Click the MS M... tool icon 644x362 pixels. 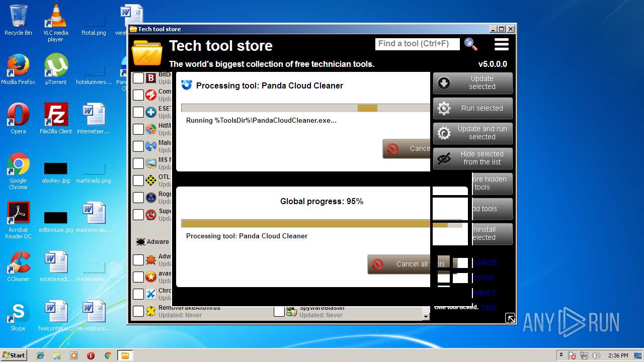tap(151, 163)
